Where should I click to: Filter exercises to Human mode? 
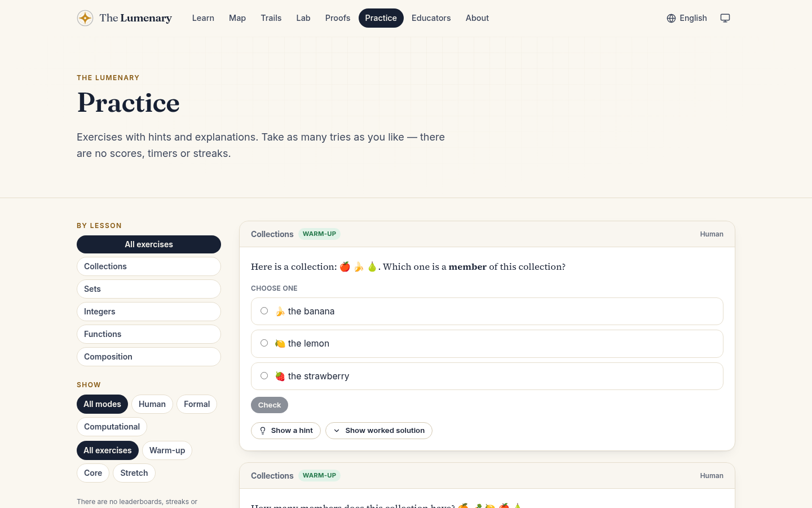pyautogui.click(x=152, y=404)
